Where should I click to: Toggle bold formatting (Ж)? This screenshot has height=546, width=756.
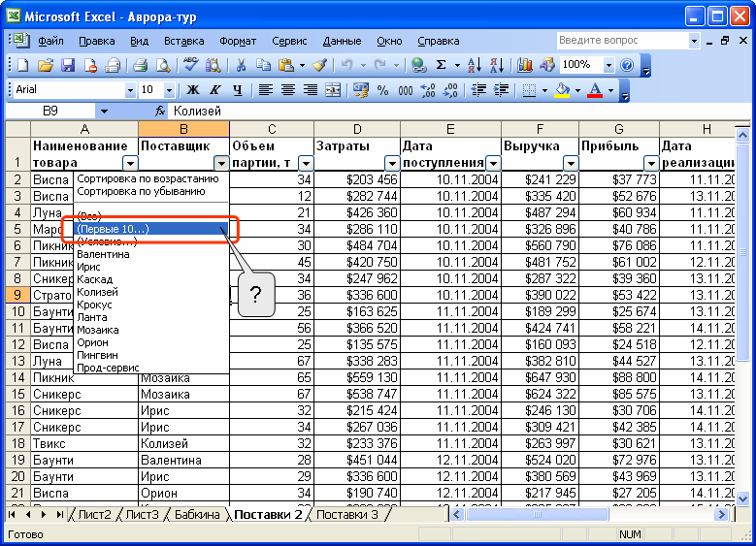[x=192, y=90]
